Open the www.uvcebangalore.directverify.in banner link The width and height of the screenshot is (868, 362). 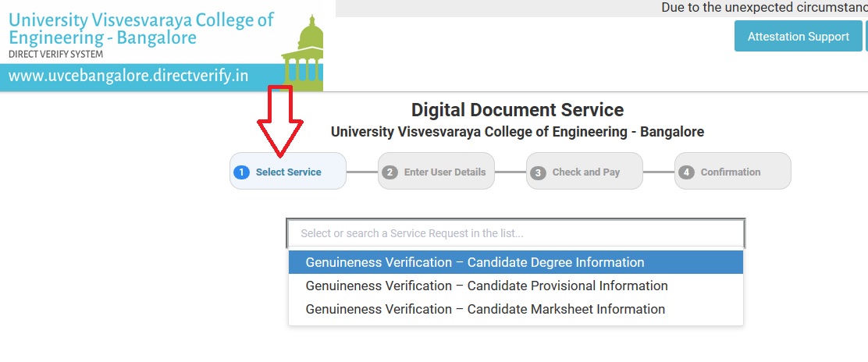click(129, 76)
